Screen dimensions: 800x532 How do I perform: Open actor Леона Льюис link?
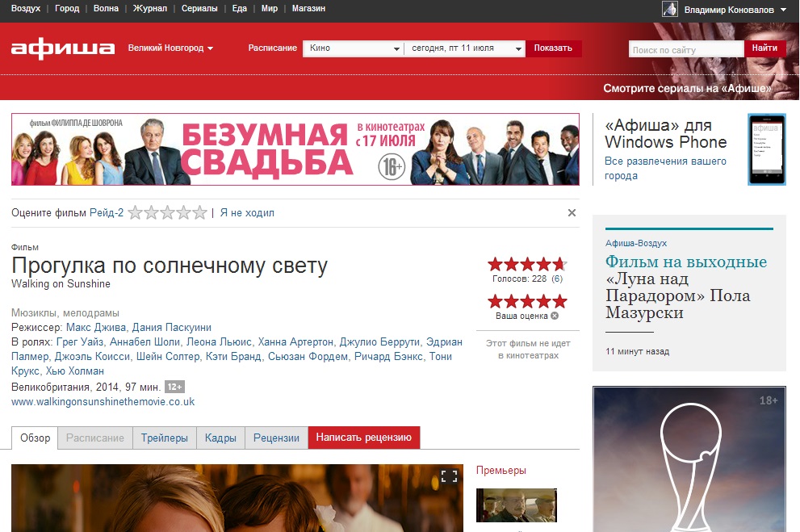tap(219, 341)
